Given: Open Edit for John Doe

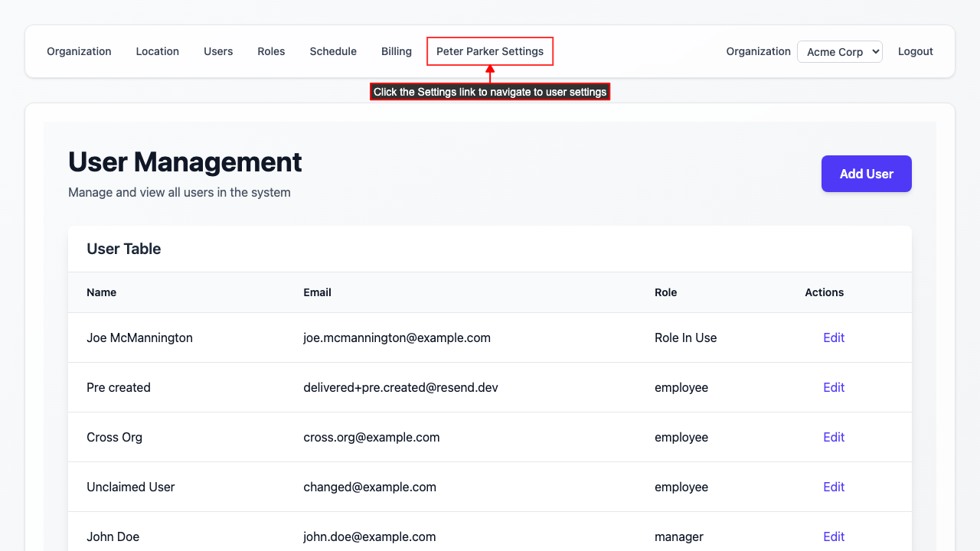Looking at the screenshot, I should (x=833, y=536).
